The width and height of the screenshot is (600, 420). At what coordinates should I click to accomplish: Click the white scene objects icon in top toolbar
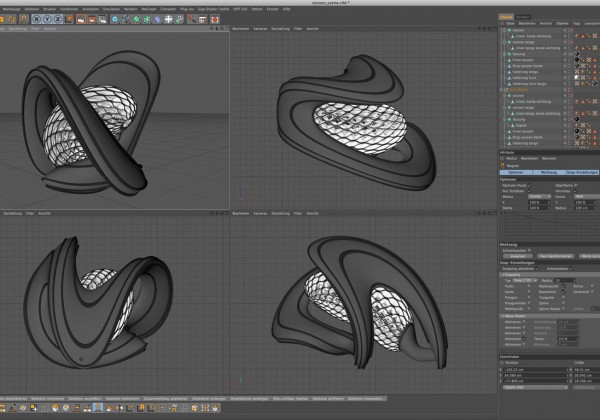(x=168, y=19)
